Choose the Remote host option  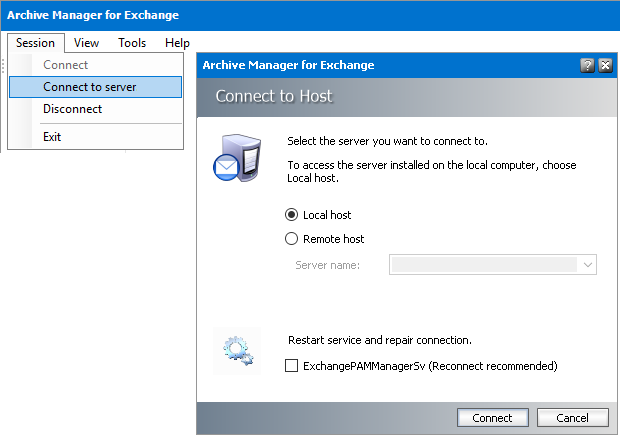click(x=292, y=239)
